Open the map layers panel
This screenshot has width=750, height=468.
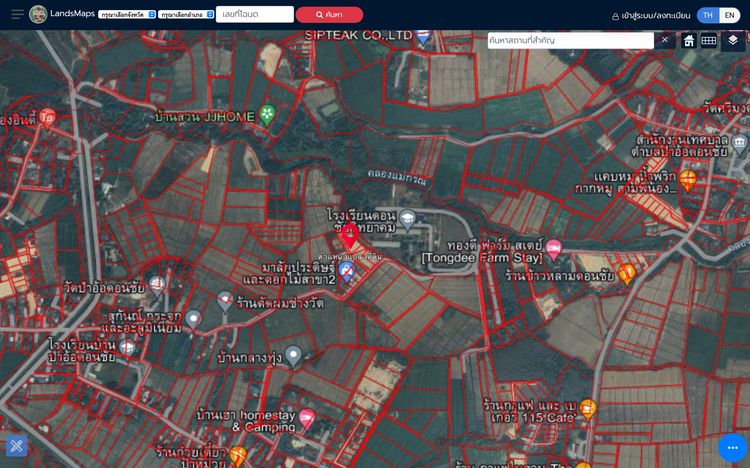733,40
